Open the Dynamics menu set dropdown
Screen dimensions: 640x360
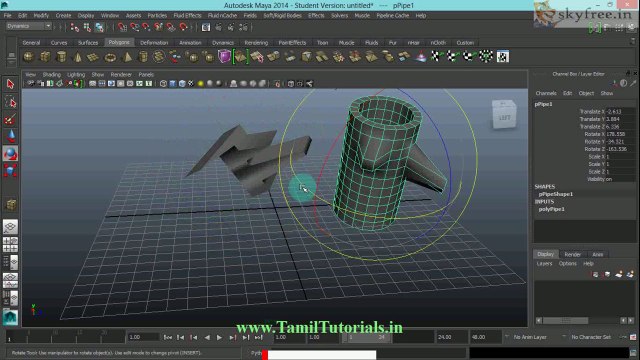click(29, 26)
